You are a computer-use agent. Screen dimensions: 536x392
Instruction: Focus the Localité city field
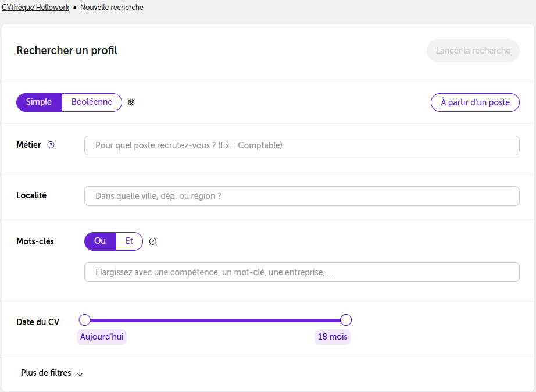tap(302, 196)
